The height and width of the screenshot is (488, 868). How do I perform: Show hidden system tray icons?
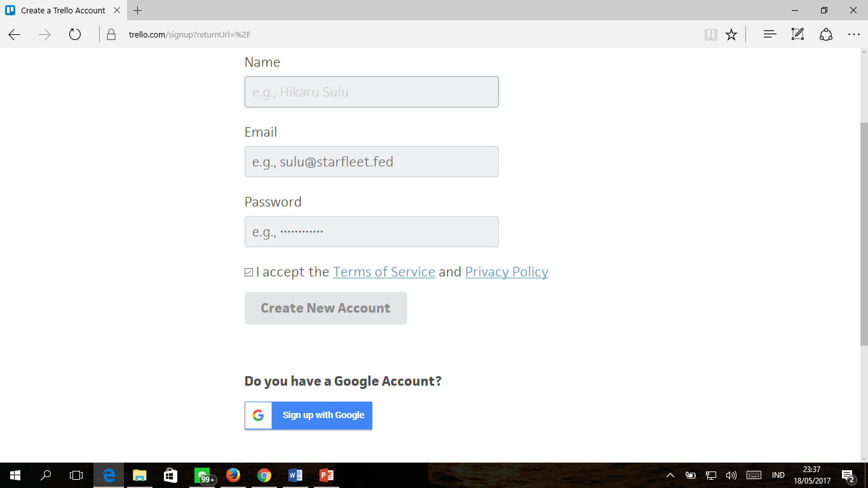coord(670,475)
